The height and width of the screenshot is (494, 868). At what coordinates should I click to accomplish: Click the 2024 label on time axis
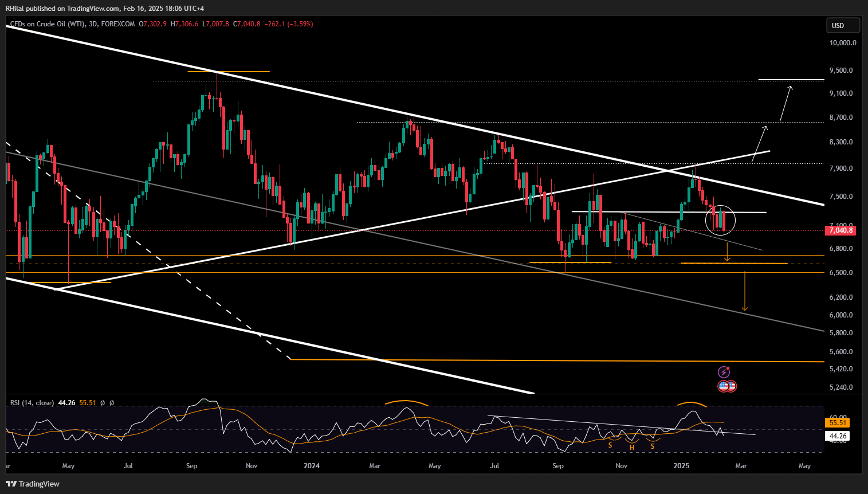pyautogui.click(x=312, y=466)
